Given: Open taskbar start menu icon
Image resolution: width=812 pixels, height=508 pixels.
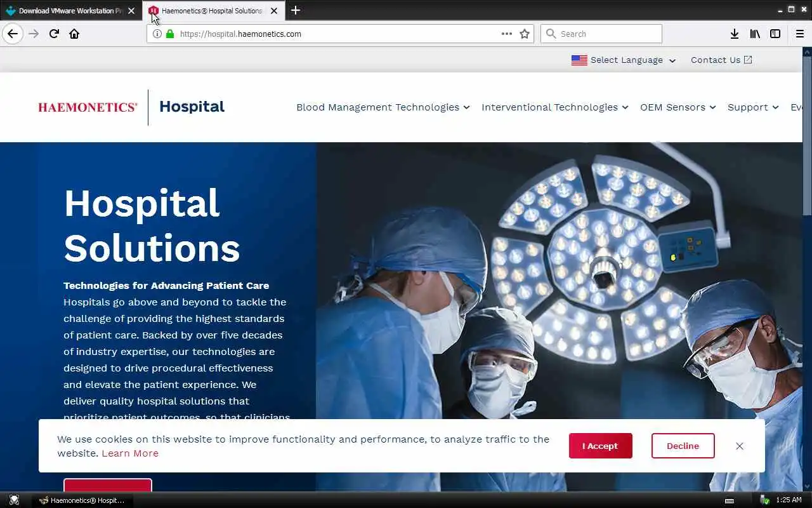Looking at the screenshot, I should 14,500.
